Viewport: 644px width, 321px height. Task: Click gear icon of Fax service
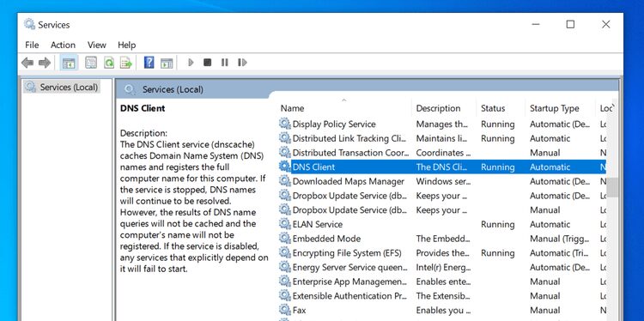pos(284,310)
